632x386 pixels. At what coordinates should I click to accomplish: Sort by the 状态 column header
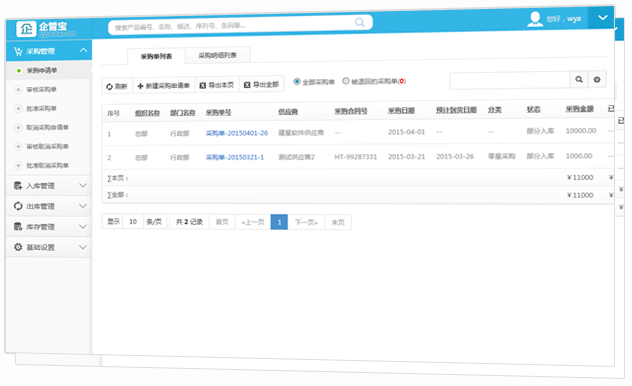534,109
